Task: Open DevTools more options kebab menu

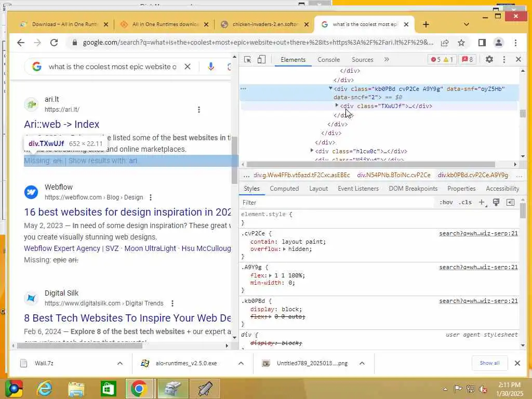Action: point(504,59)
